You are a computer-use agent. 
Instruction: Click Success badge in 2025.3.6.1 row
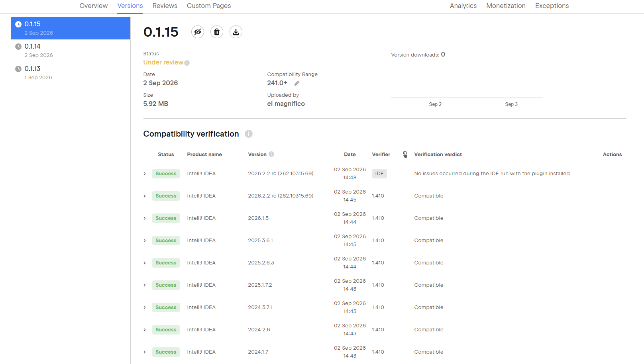pyautogui.click(x=166, y=241)
